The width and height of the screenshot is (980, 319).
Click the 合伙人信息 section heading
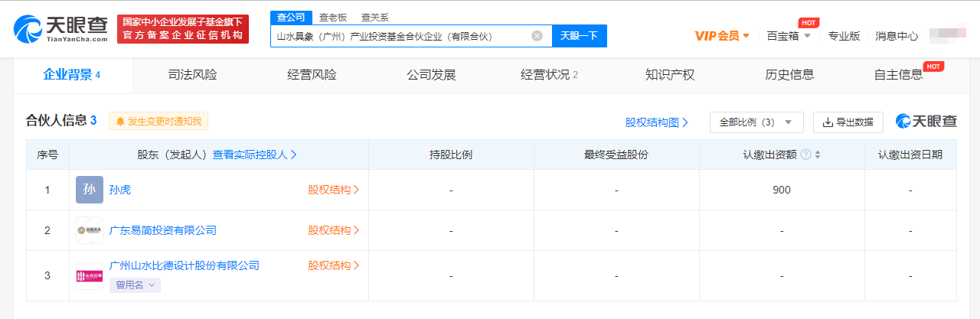61,121
